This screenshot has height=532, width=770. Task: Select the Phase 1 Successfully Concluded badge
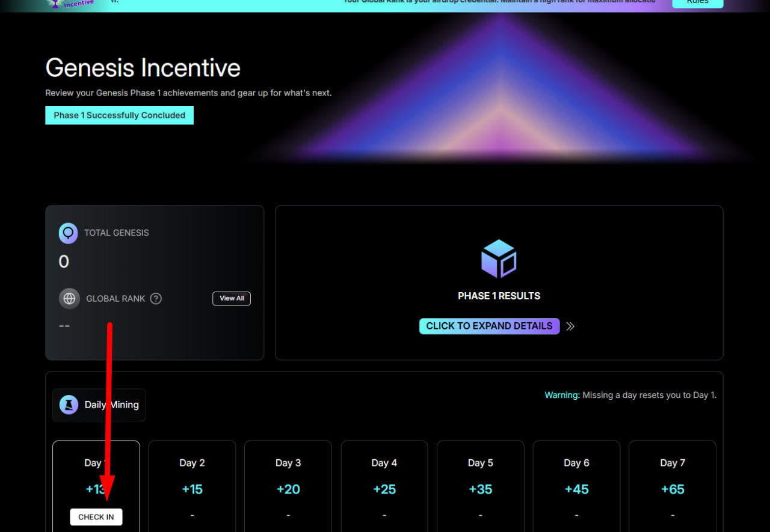(119, 115)
